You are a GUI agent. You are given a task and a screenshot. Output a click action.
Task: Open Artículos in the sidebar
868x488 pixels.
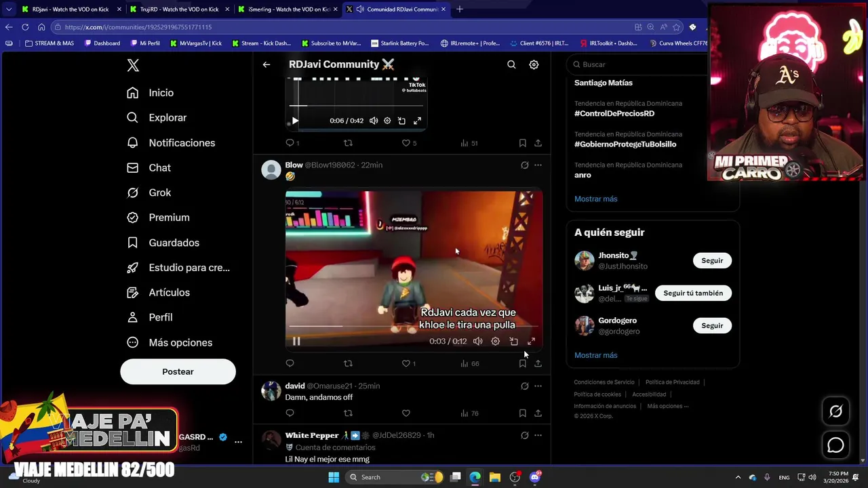[158, 293]
